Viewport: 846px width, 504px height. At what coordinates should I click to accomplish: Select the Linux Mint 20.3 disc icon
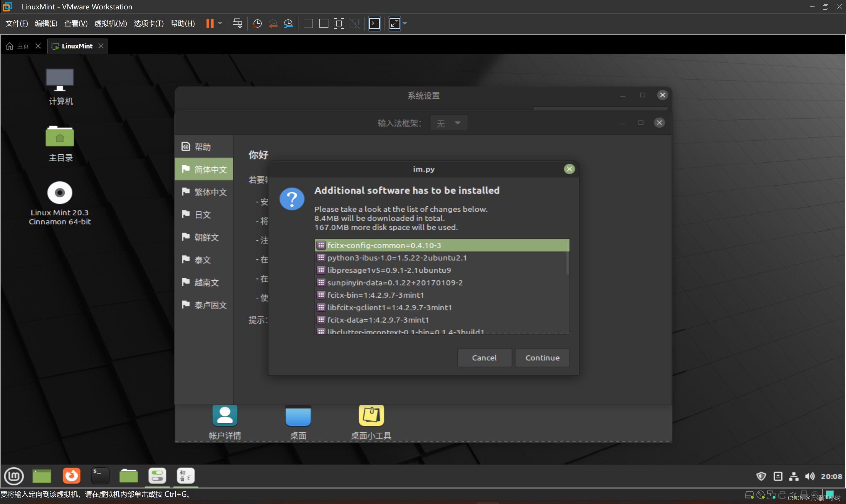[60, 203]
